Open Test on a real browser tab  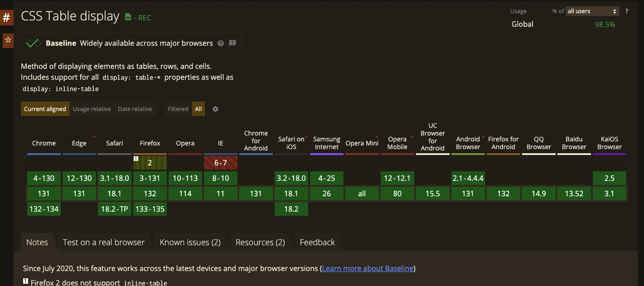104,242
